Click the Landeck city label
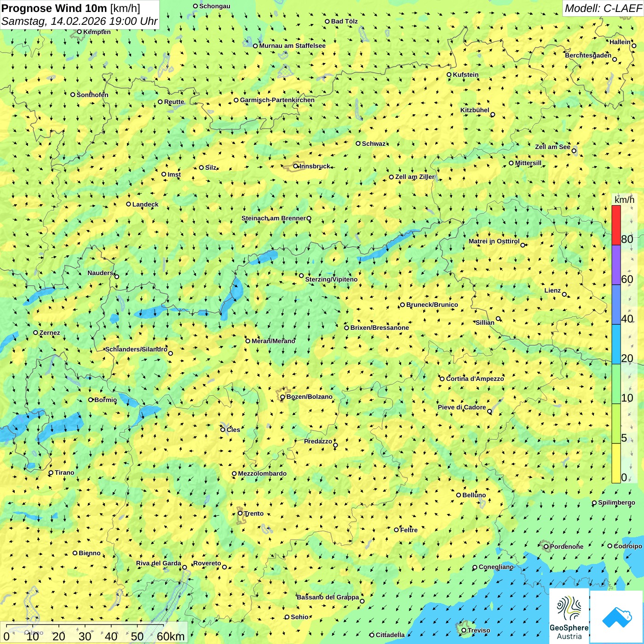This screenshot has width=644, height=644. [145, 204]
